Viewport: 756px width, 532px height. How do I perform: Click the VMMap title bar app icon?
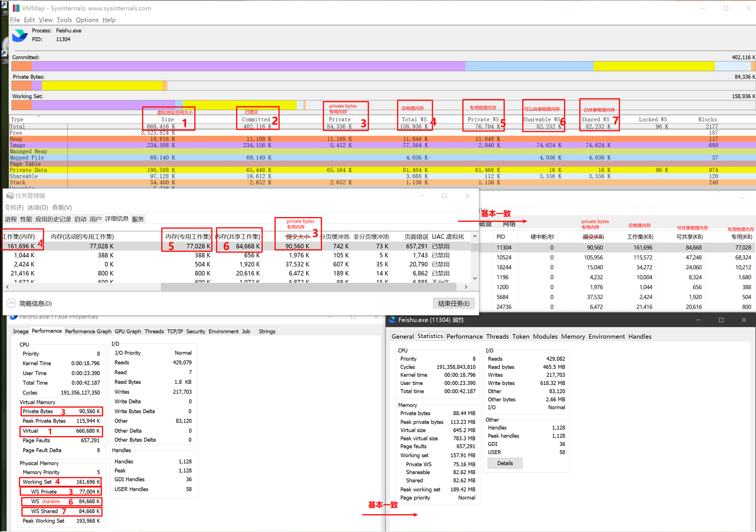coord(16,8)
